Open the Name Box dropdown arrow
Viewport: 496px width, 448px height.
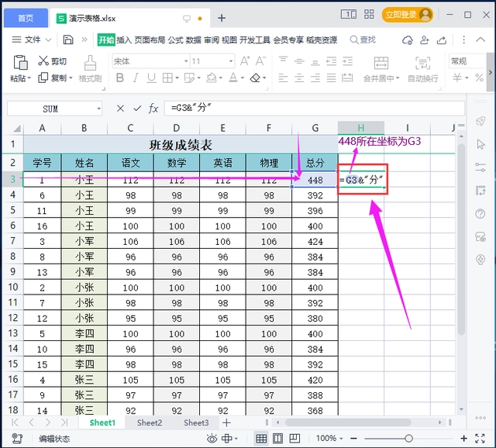pos(98,109)
